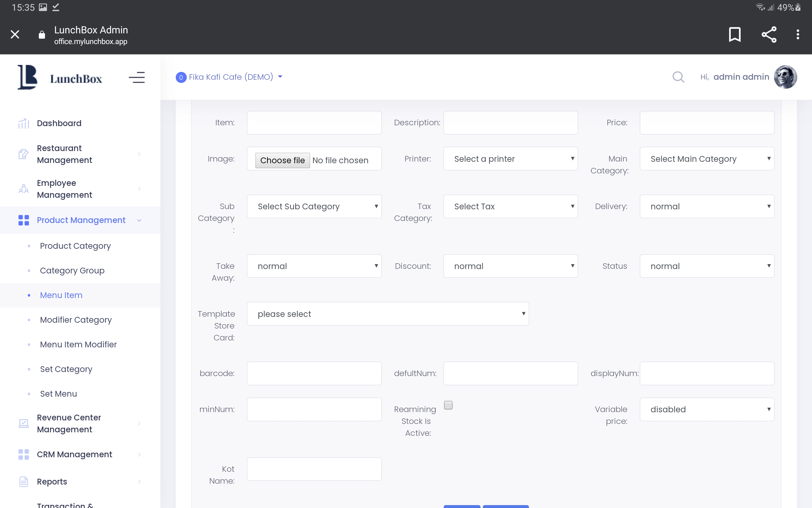Viewport: 812px width, 508px height.
Task: Open the Select Main Category dropdown
Action: click(x=706, y=159)
